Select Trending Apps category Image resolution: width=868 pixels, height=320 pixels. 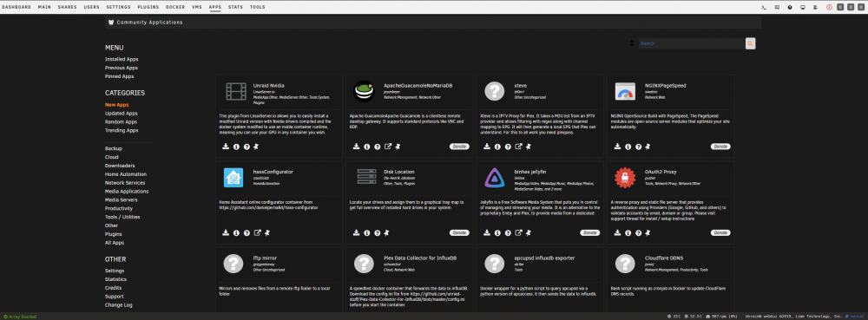pyautogui.click(x=122, y=130)
